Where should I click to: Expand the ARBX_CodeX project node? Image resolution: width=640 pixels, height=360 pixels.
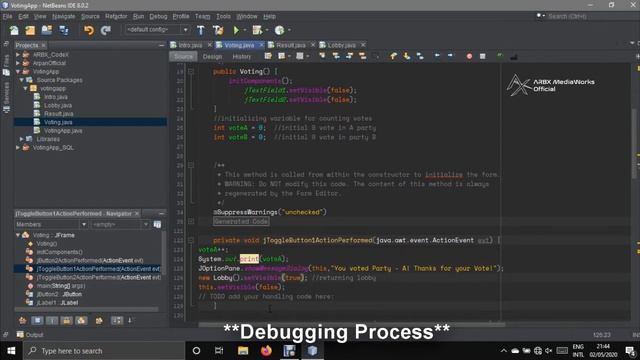pyautogui.click(x=18, y=54)
